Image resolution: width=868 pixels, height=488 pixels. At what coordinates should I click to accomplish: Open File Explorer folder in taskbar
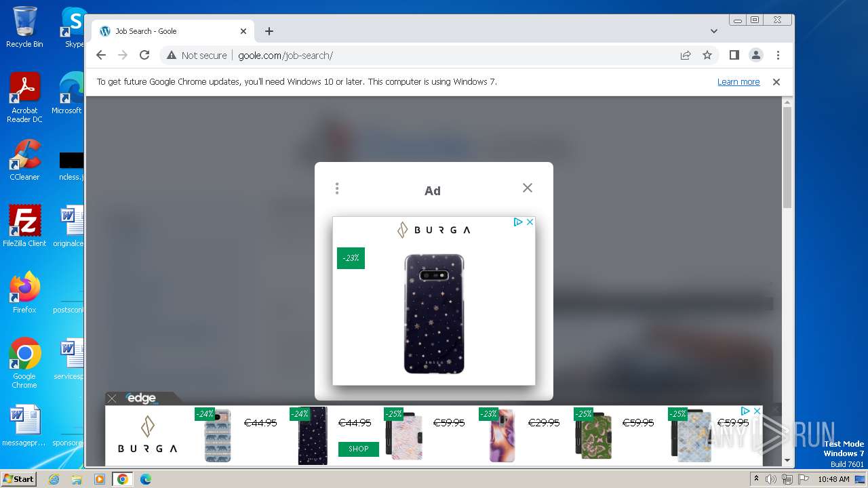[x=77, y=479]
